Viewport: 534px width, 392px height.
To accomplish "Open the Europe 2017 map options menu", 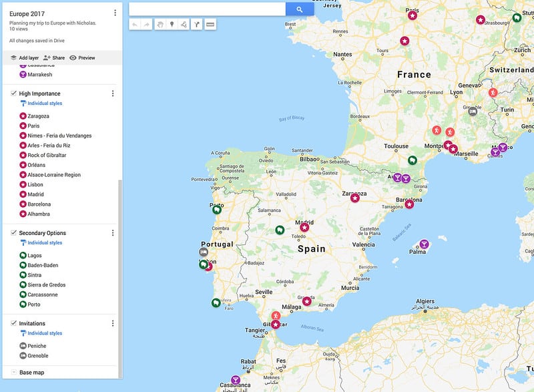I will click(115, 13).
